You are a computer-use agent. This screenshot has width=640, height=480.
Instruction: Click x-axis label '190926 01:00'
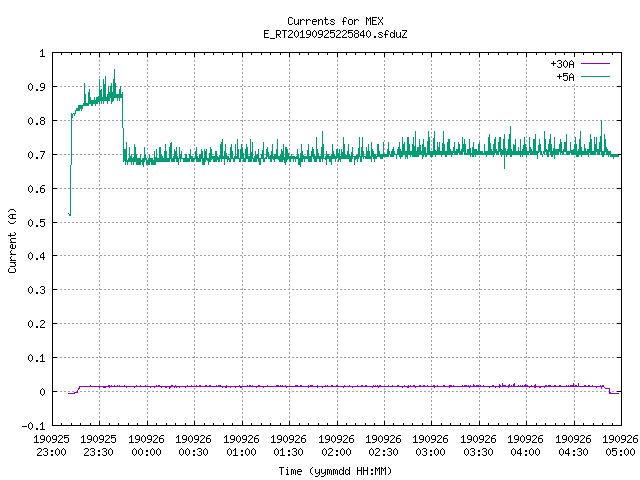click(x=242, y=446)
